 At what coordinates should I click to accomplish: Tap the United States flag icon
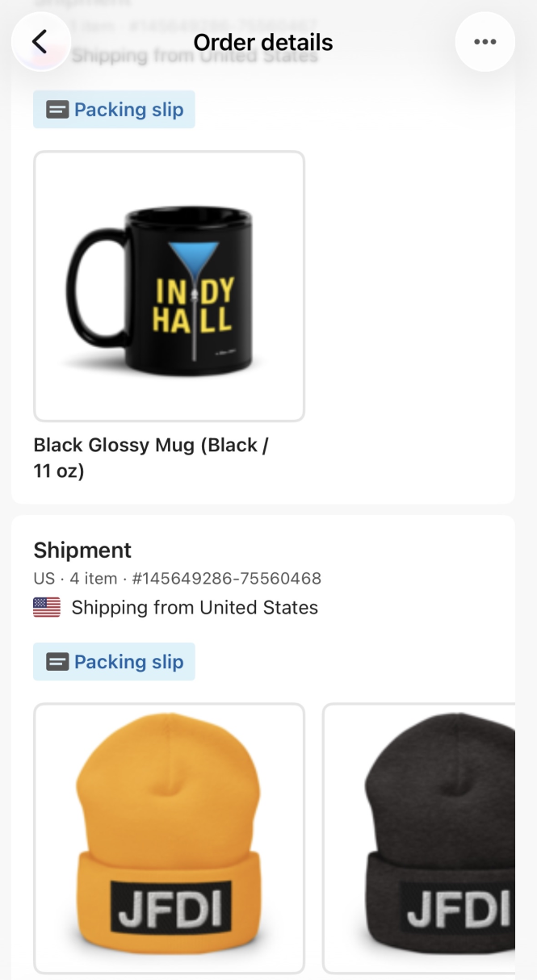pyautogui.click(x=46, y=606)
